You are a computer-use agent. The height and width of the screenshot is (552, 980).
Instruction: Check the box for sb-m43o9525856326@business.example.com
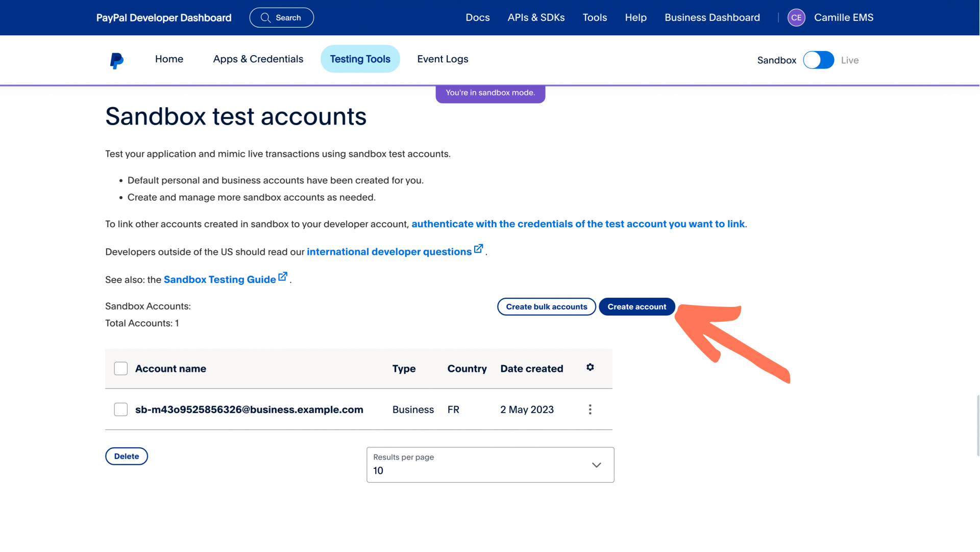[x=121, y=410]
